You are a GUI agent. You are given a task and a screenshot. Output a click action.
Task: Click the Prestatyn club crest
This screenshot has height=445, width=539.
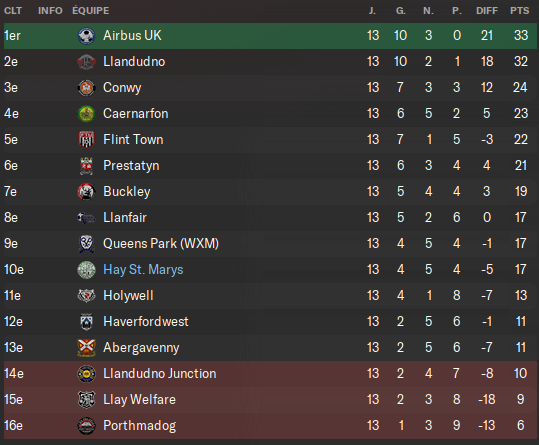click(x=86, y=166)
